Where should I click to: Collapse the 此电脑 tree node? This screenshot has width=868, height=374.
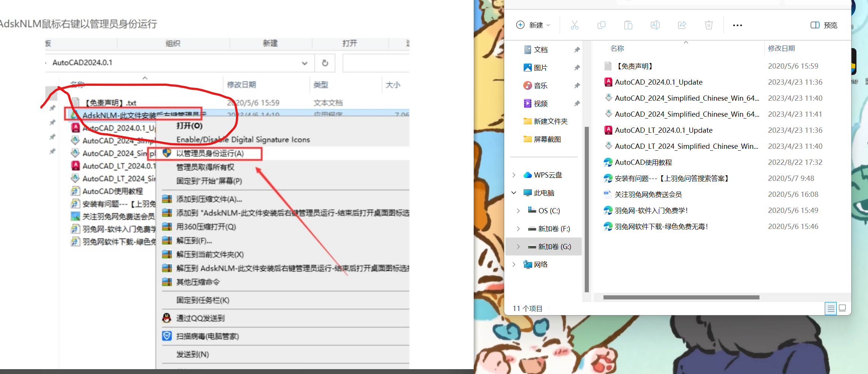514,193
